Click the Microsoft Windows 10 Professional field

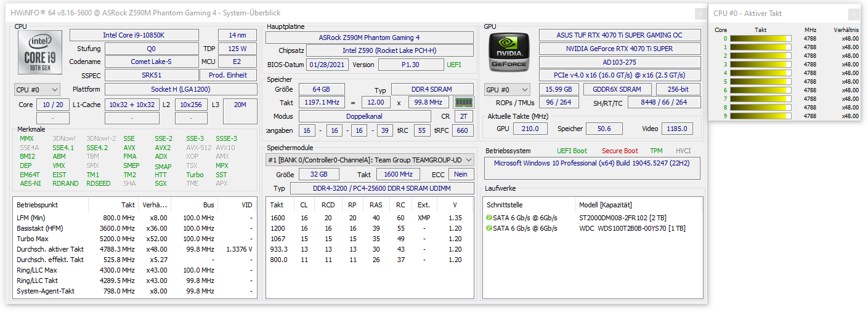click(x=592, y=168)
